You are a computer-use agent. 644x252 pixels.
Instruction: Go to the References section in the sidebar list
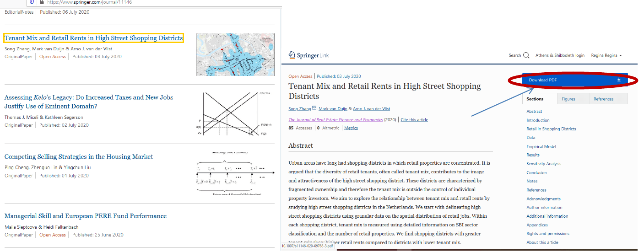tap(536, 190)
